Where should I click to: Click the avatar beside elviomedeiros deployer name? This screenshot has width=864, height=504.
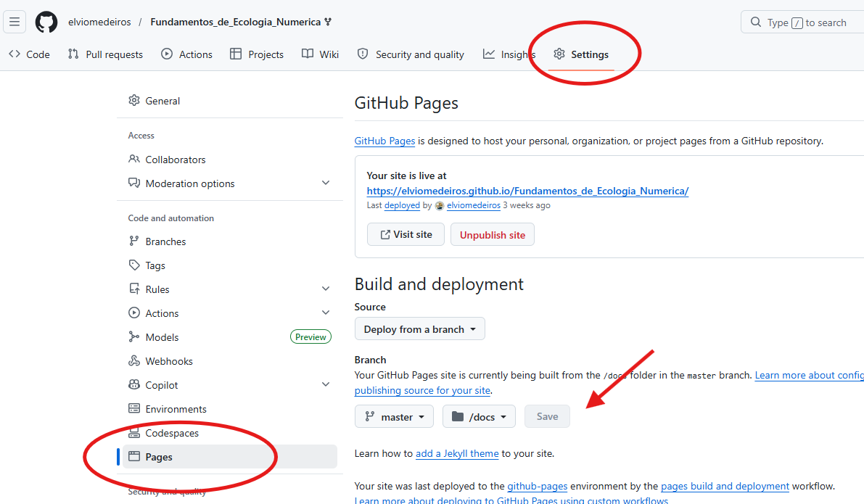pos(439,205)
